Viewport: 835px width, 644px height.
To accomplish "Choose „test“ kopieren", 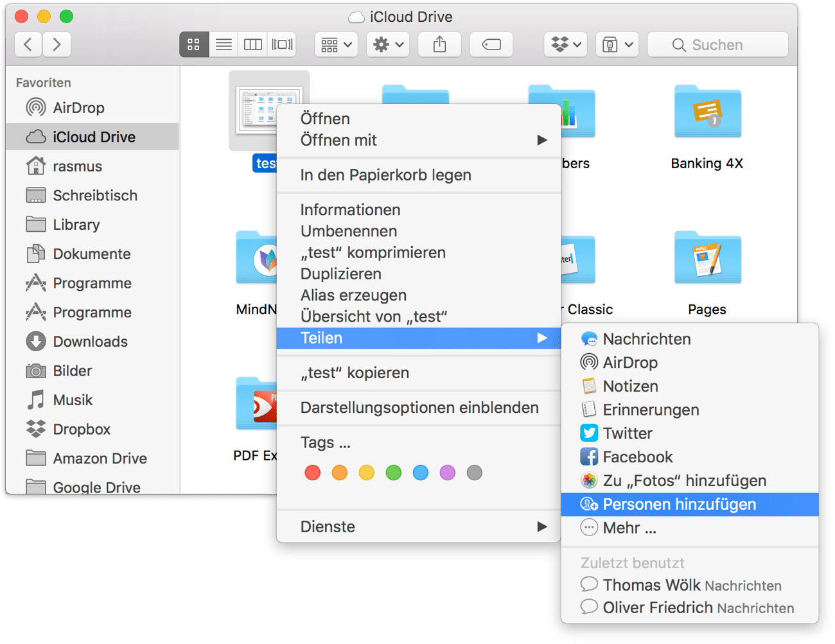I will point(419,373).
